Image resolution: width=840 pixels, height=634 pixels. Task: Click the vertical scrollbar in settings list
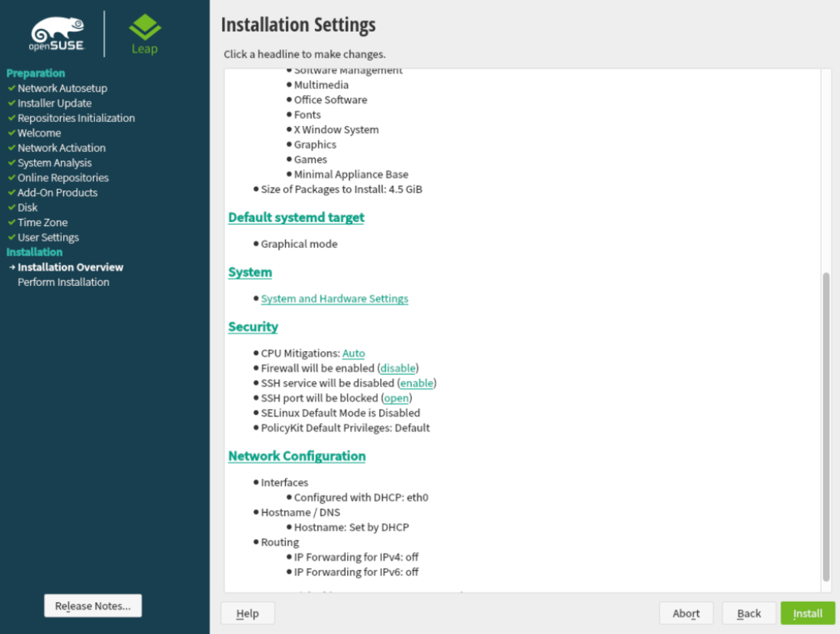tap(826, 427)
